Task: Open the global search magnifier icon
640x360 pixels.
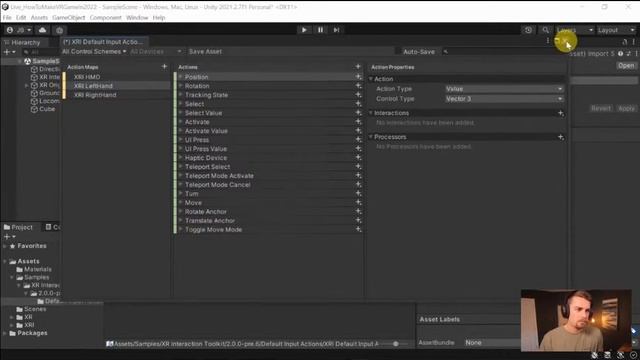Action: (x=545, y=30)
